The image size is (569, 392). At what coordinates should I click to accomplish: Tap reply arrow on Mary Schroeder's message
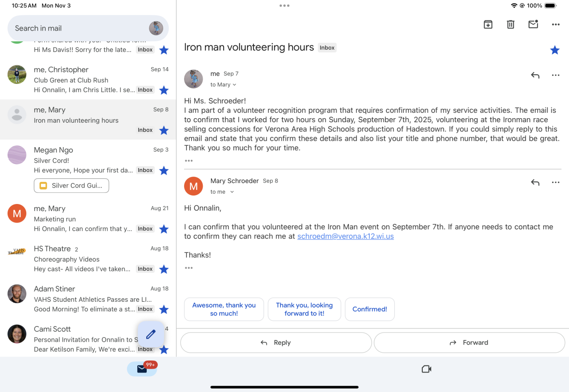535,182
